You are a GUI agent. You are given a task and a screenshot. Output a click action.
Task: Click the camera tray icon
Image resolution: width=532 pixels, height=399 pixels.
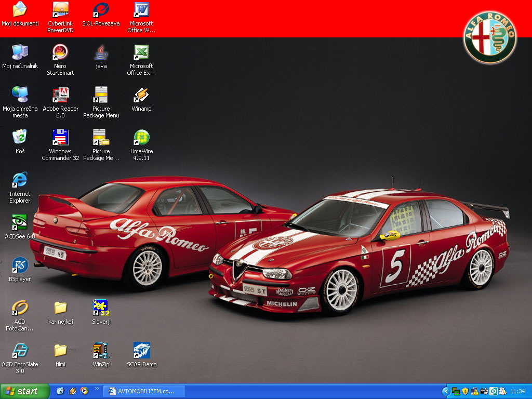(484, 392)
